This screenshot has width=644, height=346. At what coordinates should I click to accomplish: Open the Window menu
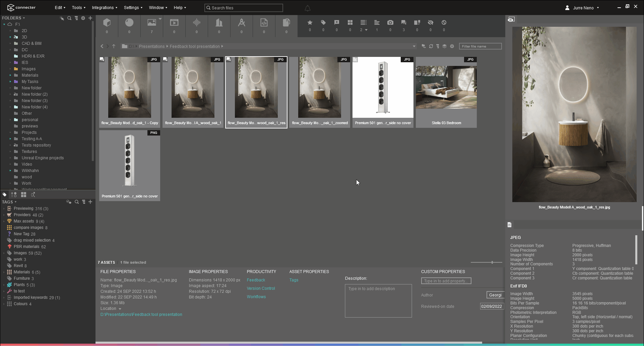click(158, 7)
